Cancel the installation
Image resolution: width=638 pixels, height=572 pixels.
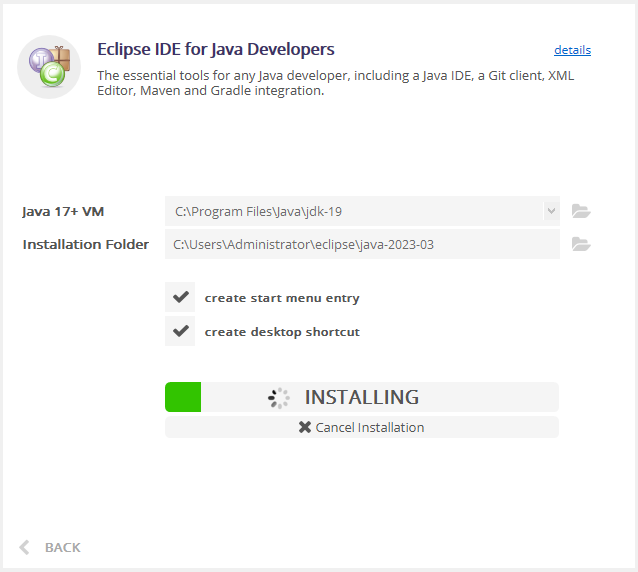362,427
